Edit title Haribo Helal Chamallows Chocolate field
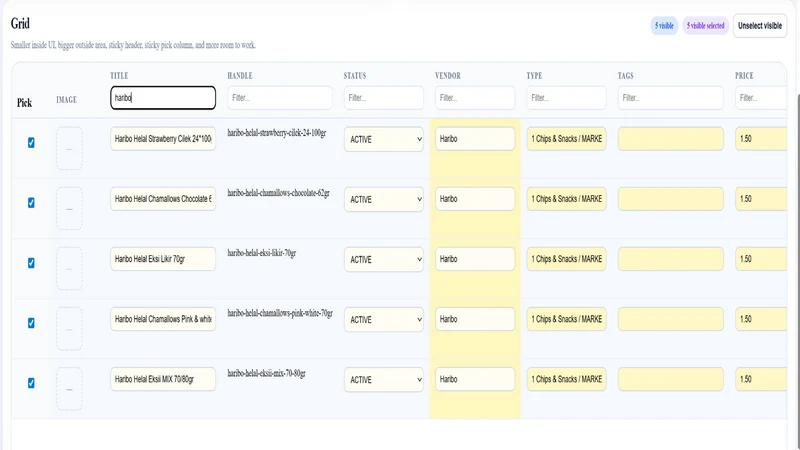Screen dimensions: 800x450 163,199
